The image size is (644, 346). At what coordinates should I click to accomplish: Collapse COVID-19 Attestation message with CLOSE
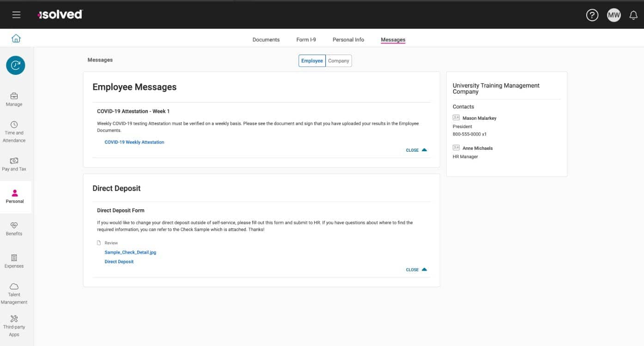pyautogui.click(x=416, y=150)
